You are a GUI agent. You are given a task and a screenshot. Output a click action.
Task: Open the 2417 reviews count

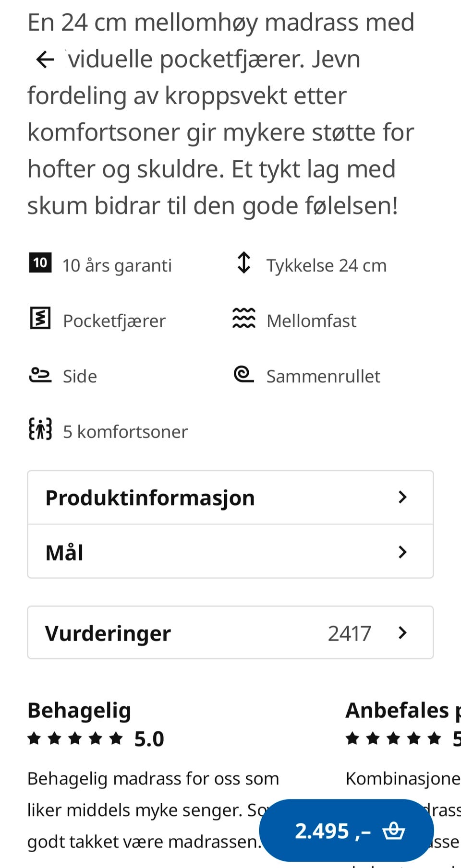pos(349,633)
